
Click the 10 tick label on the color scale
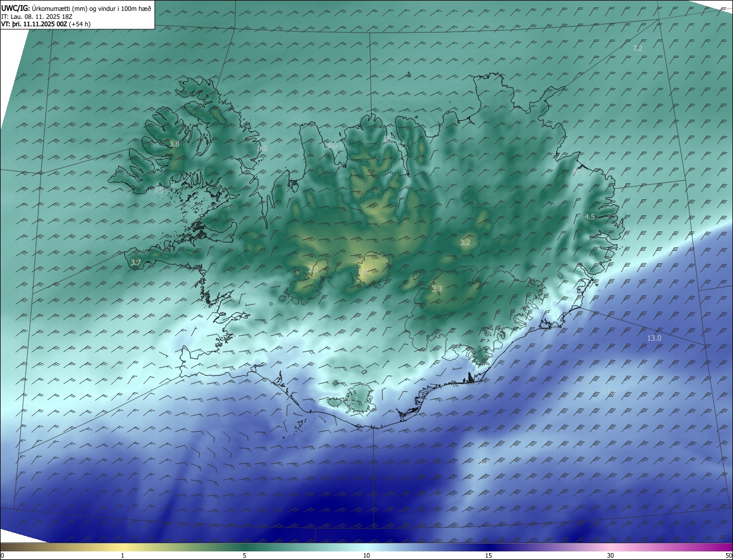click(366, 555)
